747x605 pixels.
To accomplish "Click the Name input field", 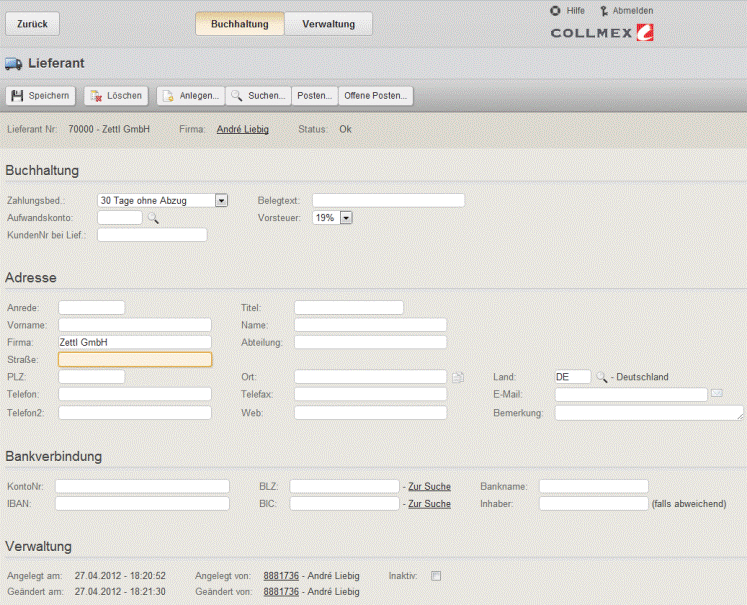I will point(371,325).
